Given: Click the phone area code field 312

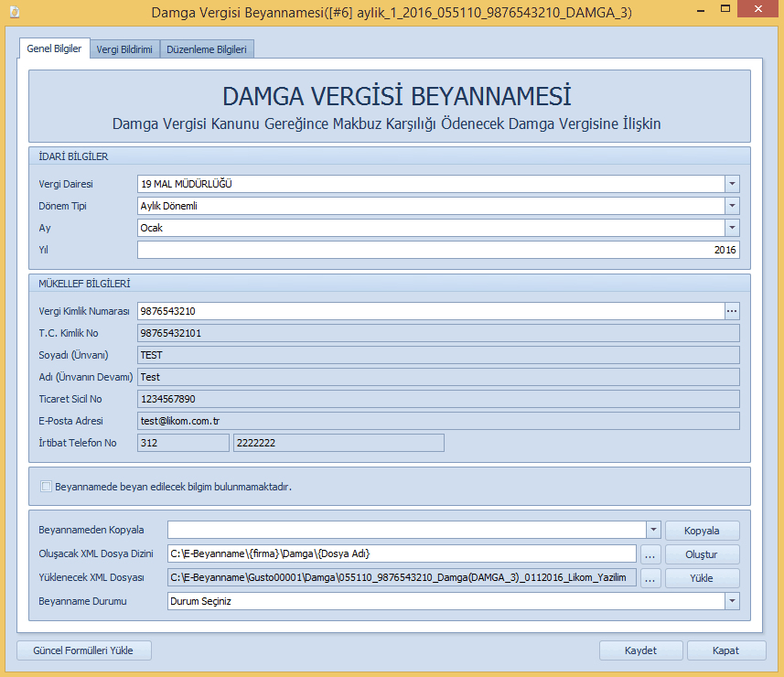Looking at the screenshot, I should click(x=183, y=443).
